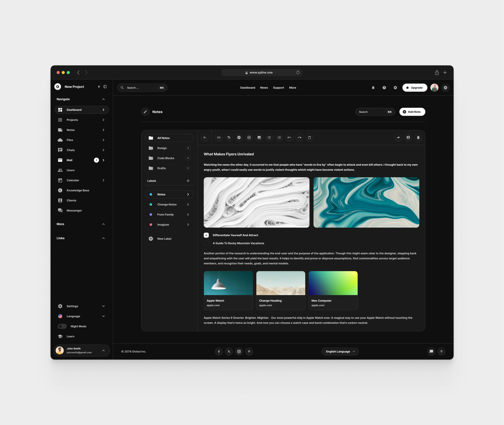Go back with the note toolbar arrow
504x425 pixels.
205,138
